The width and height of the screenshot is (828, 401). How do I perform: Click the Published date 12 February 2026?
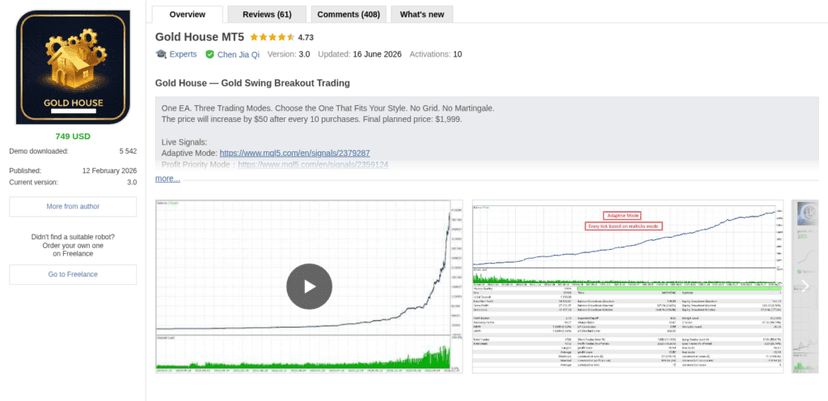tap(109, 171)
